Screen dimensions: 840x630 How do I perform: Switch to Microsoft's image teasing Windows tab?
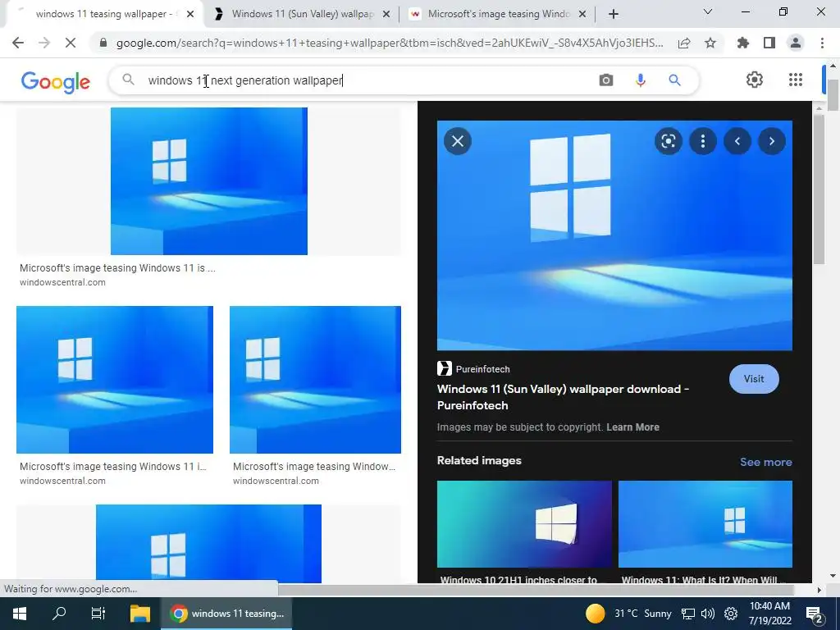[498, 15]
